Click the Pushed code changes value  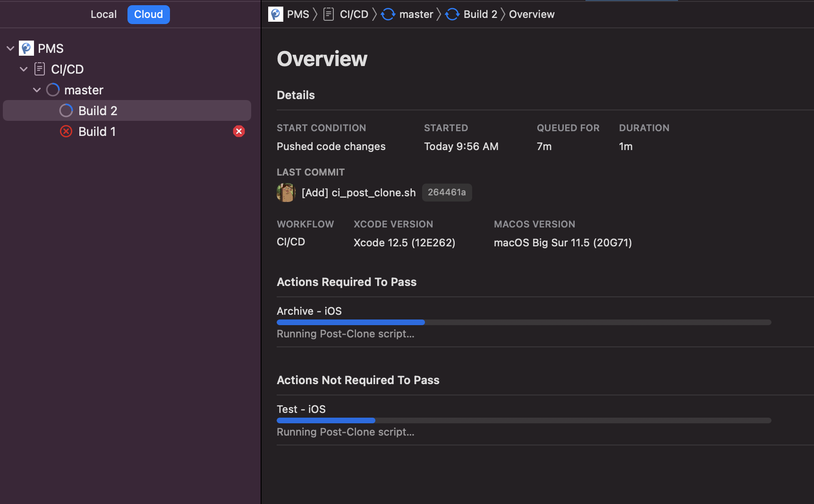click(331, 146)
